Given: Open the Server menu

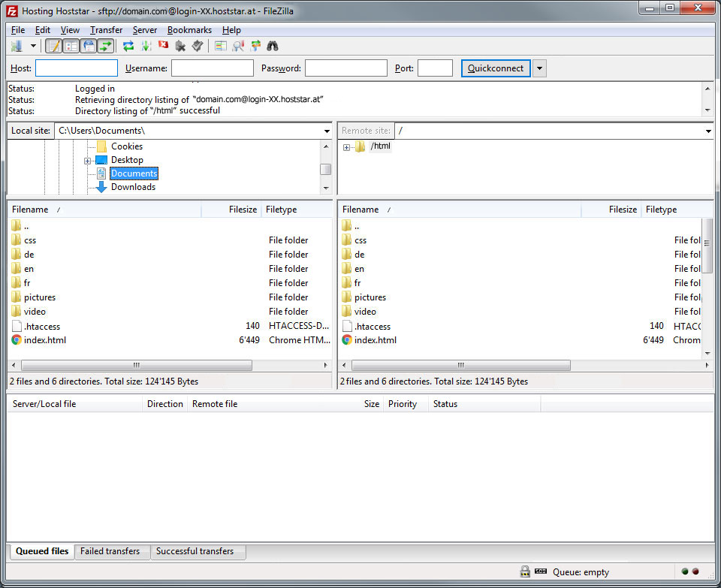Looking at the screenshot, I should click(145, 30).
